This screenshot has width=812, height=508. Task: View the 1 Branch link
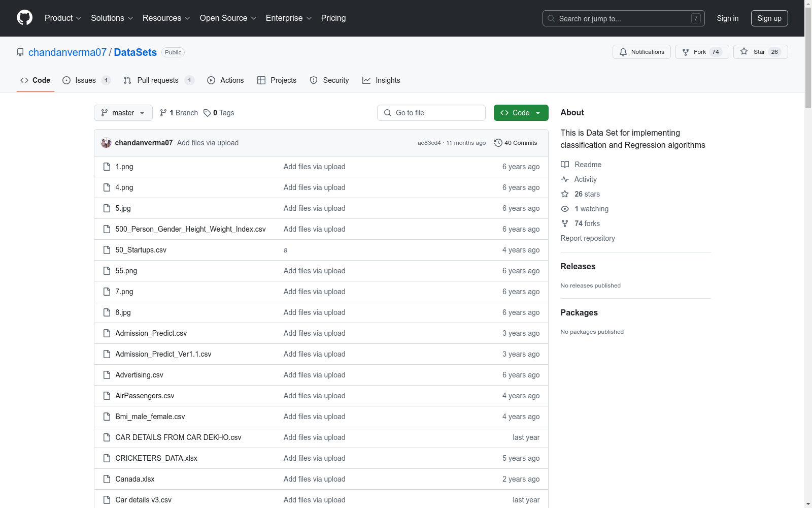179,113
